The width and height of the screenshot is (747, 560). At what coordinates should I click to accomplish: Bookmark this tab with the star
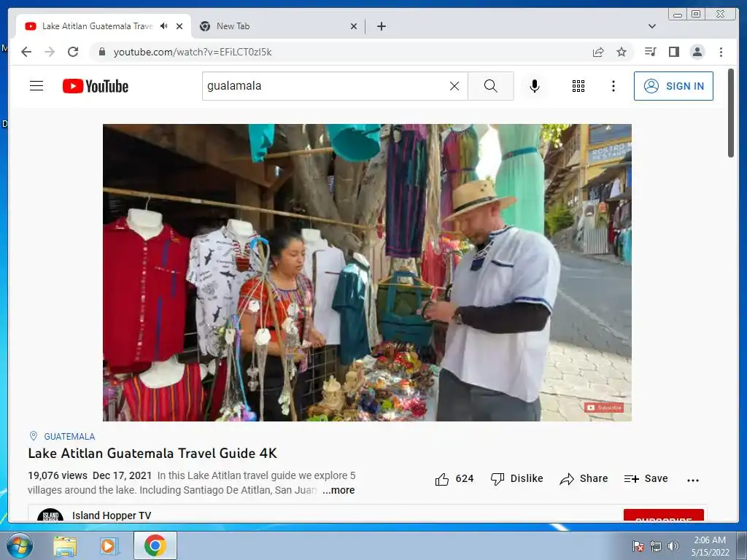point(622,52)
